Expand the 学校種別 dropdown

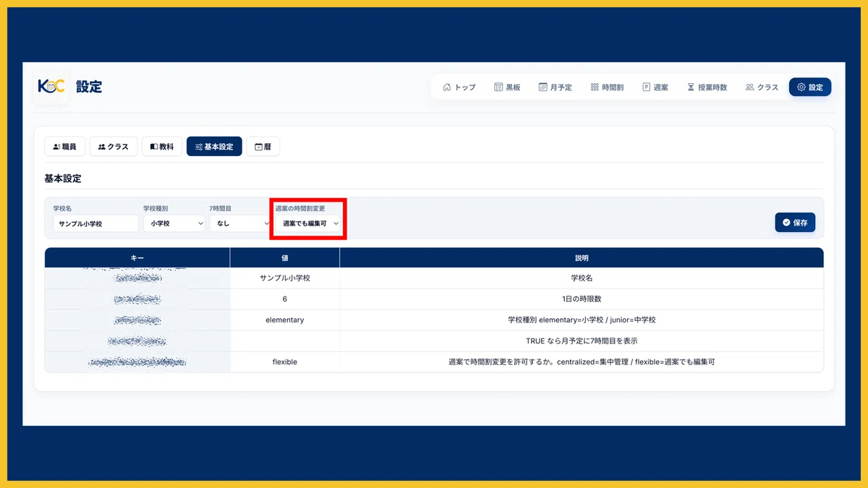[x=174, y=223]
